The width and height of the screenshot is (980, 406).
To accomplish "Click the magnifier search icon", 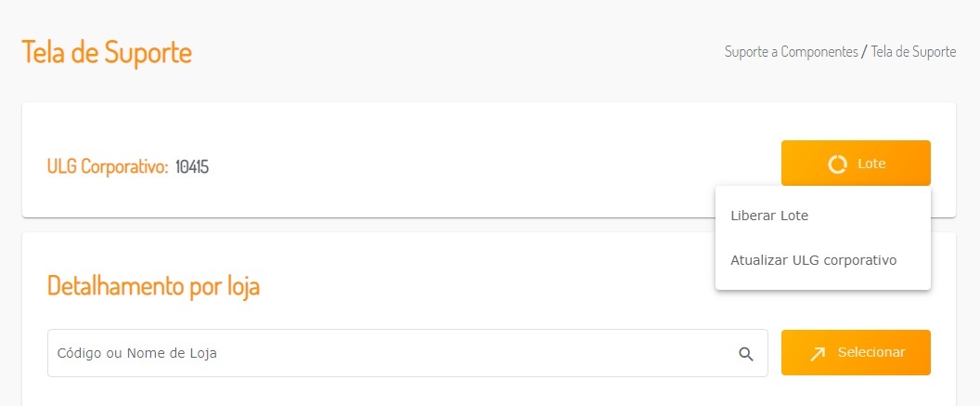I will click(746, 353).
